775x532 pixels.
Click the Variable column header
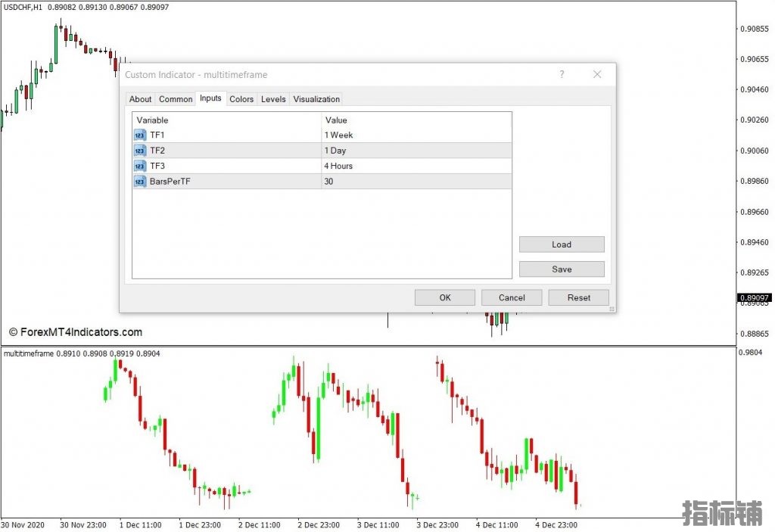coord(227,120)
